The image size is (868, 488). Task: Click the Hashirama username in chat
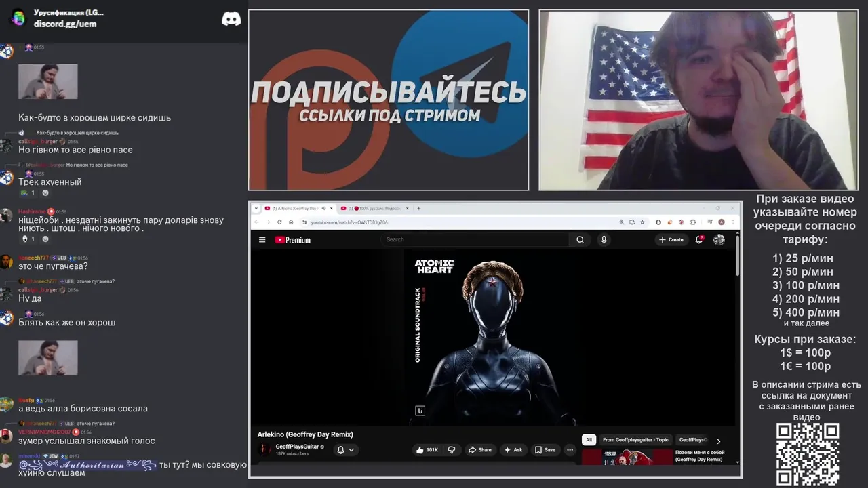32,211
